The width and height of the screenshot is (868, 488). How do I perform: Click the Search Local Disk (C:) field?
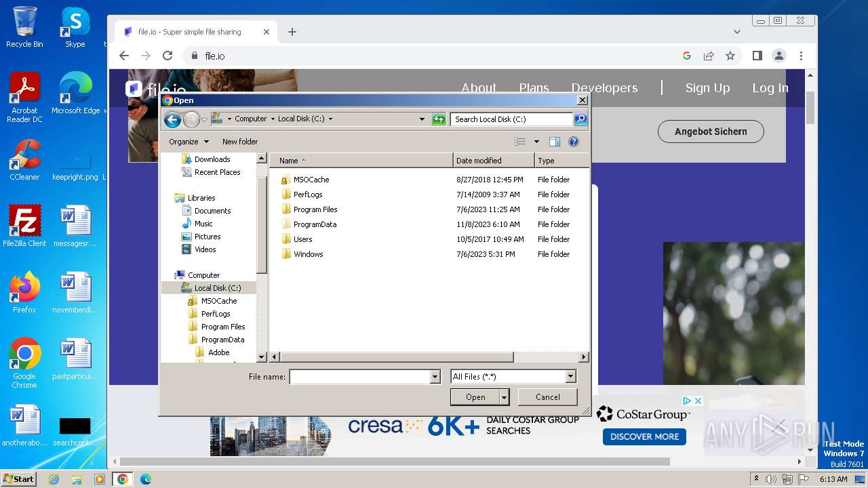click(512, 119)
